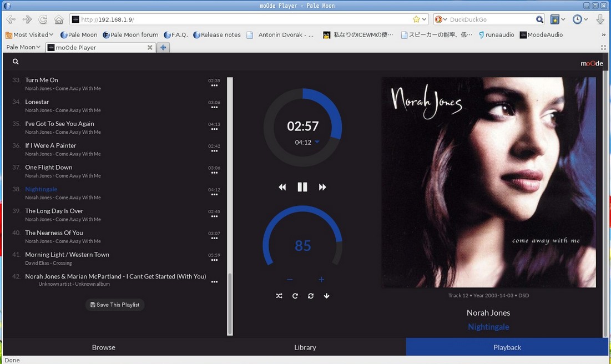This screenshot has height=364, width=611.
Task: Open the downloads arrow icon
Action: click(600, 19)
